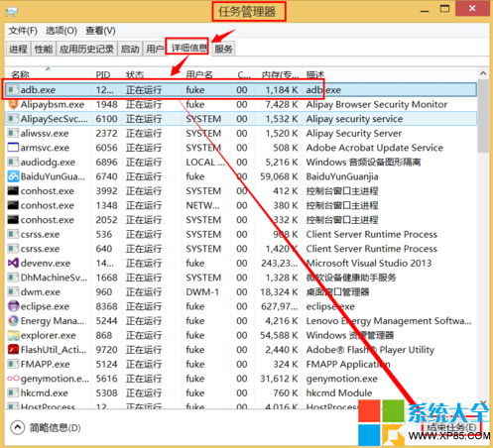This screenshot has width=493, height=448.
Task: Click the conhost.exe icon with PID 3992
Action: click(x=13, y=190)
